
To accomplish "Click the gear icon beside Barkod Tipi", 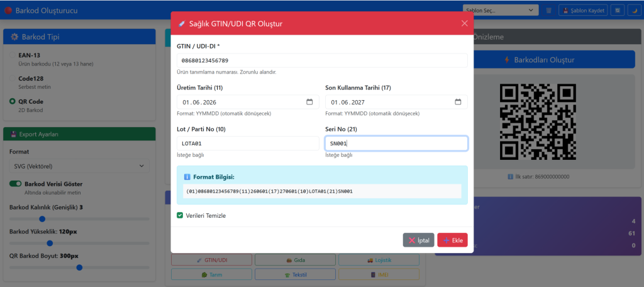I will 15,37.
